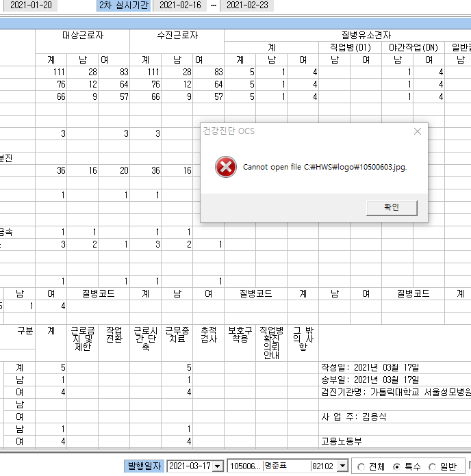Click the red error icon in dialog
This screenshot has width=471, height=476.
click(225, 167)
